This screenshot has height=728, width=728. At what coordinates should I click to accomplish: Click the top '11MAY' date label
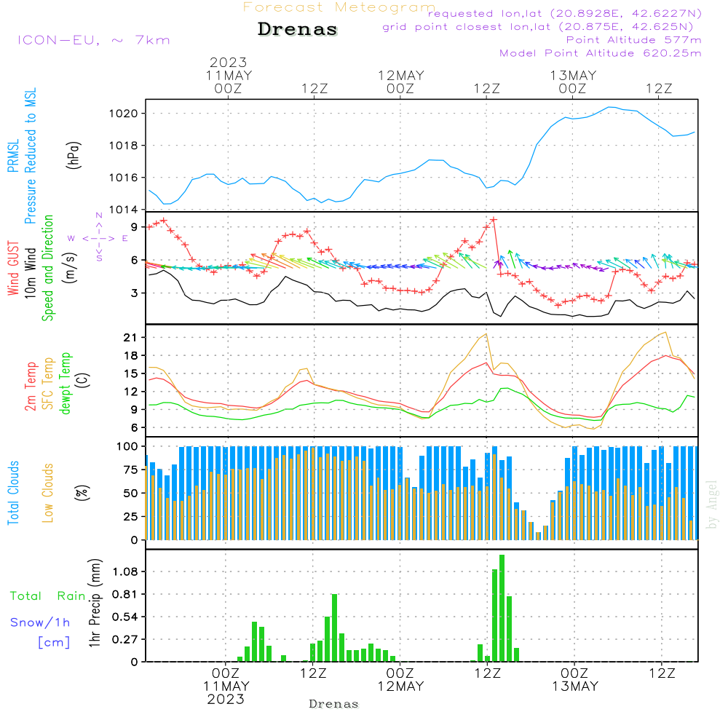[x=229, y=75]
